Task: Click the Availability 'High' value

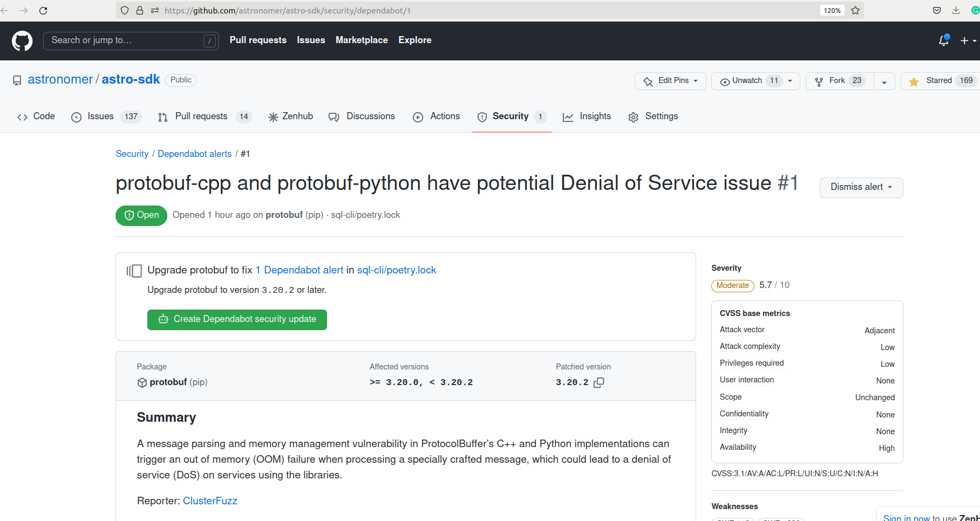Action: coord(887,448)
